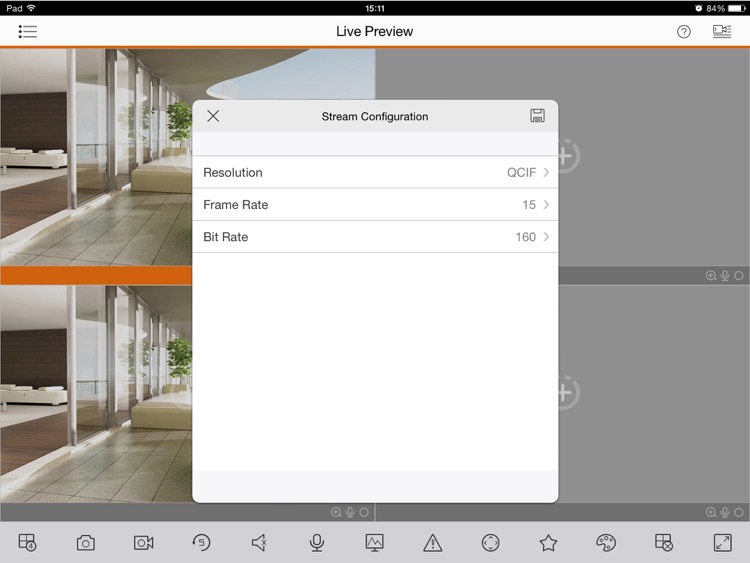Close the Stream Configuration dialog
This screenshot has width=750, height=563.
click(x=213, y=116)
